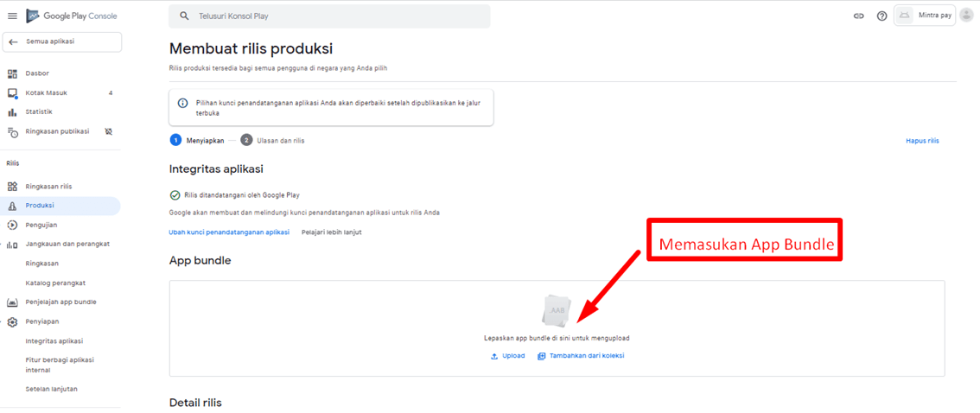This screenshot has width=980, height=413.
Task: Click the Kotak Masuk count 4
Action: coord(111,93)
